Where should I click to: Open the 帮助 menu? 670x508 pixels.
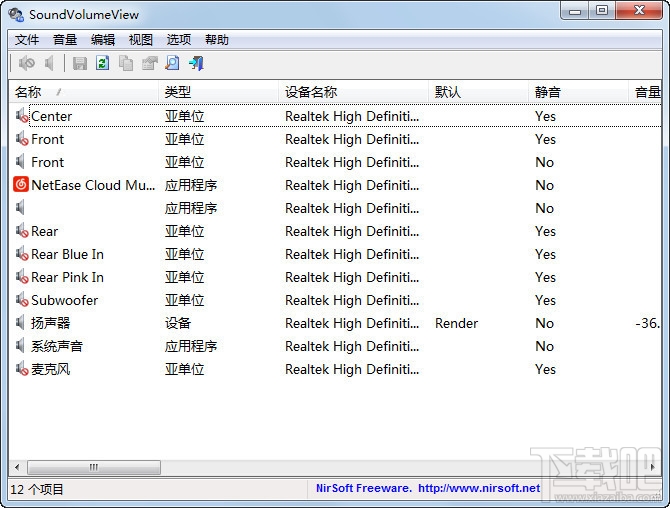click(x=217, y=40)
